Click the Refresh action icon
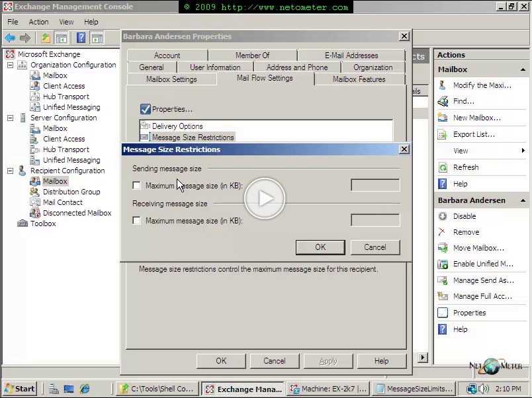This screenshot has height=398, width=532. 443,167
